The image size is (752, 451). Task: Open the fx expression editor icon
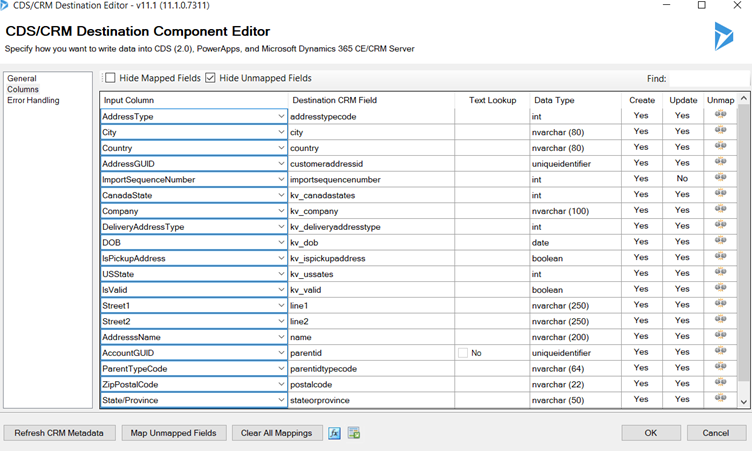pos(334,433)
